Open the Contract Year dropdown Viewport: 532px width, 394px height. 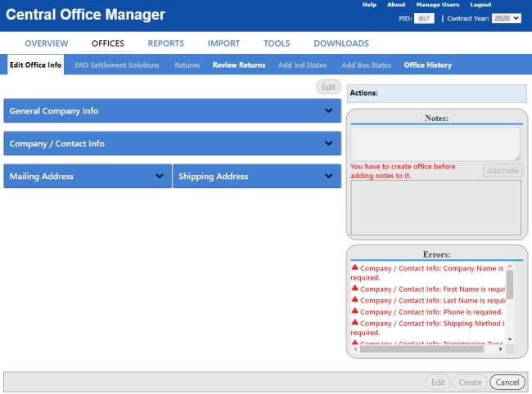(506, 18)
